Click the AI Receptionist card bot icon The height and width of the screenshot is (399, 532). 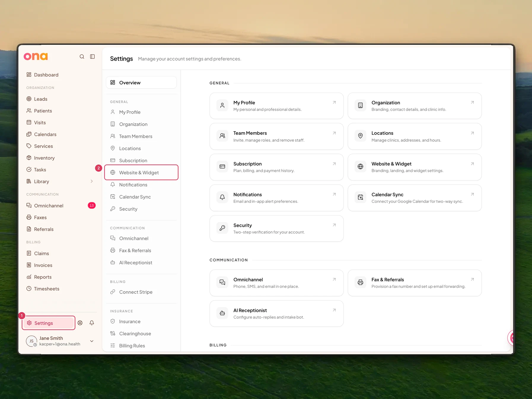[222, 313]
